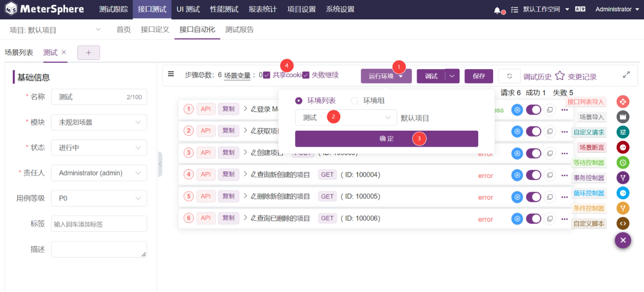Viewport: 644px width, 292px height.
Task: Click the 条件控制器 orange round icon
Action: (x=623, y=208)
